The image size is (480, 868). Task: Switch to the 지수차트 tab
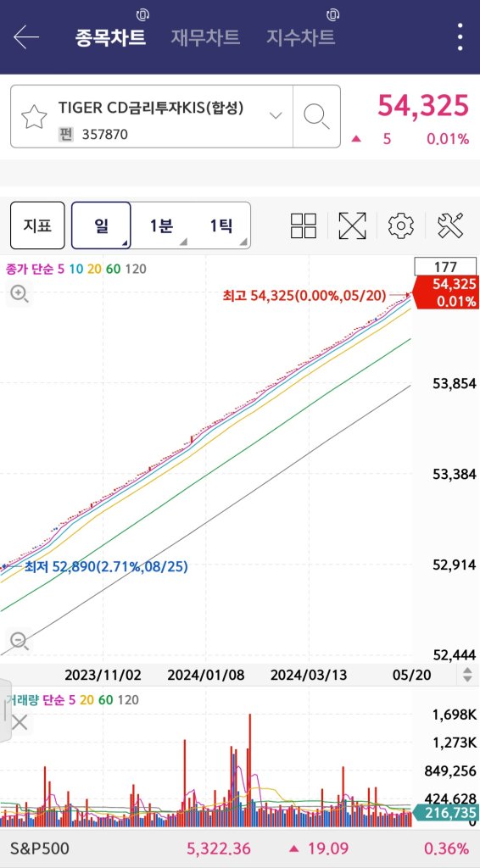(300, 37)
